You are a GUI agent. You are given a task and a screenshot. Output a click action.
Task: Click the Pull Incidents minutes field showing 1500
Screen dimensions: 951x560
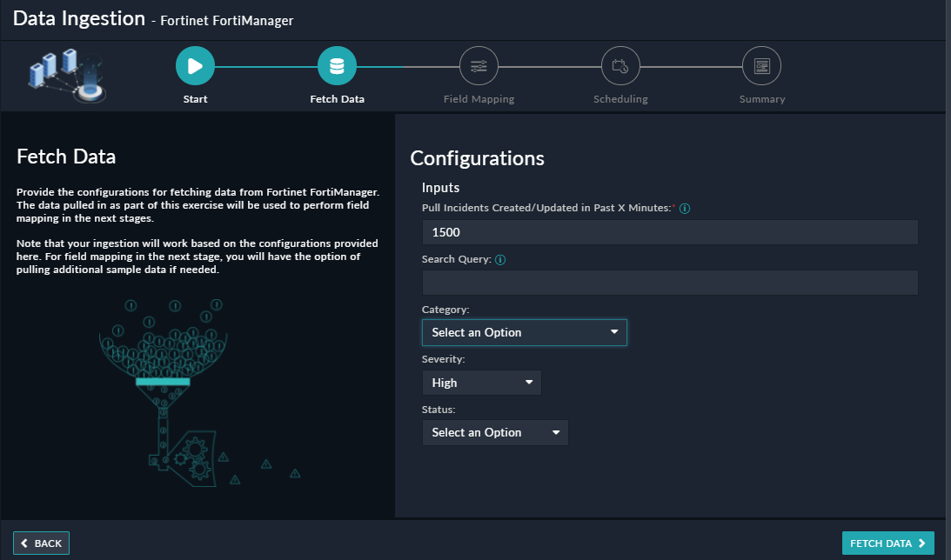pos(669,231)
